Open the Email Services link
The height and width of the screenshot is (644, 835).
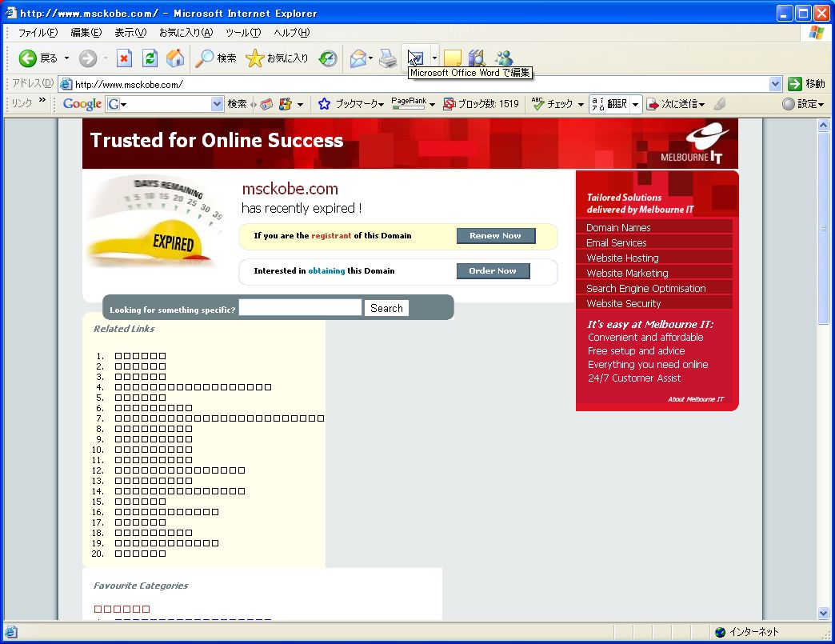pos(616,243)
